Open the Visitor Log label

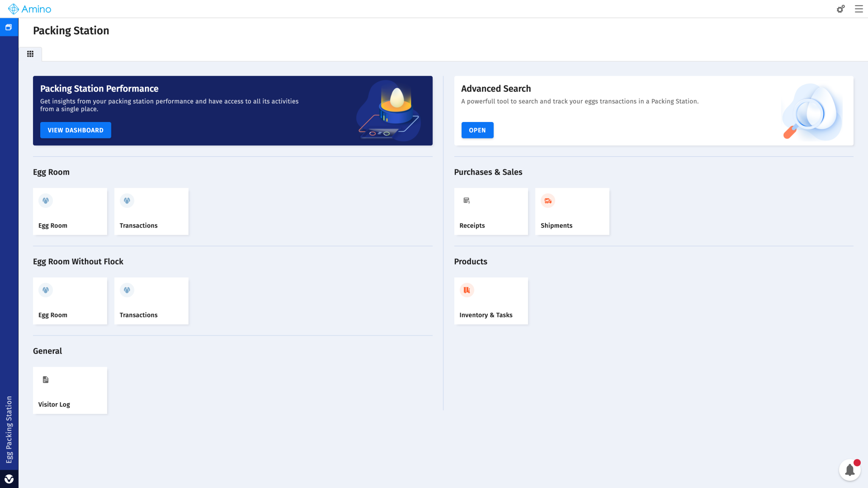point(54,404)
